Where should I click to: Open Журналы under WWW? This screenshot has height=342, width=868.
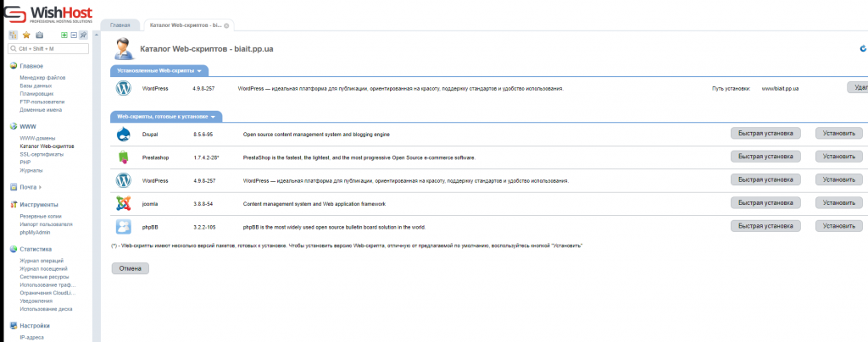(31, 170)
